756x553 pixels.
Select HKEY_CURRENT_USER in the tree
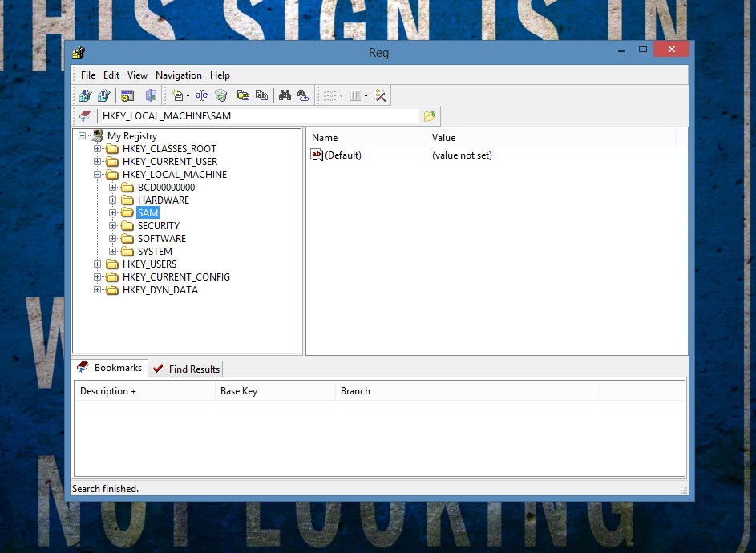pyautogui.click(x=170, y=162)
